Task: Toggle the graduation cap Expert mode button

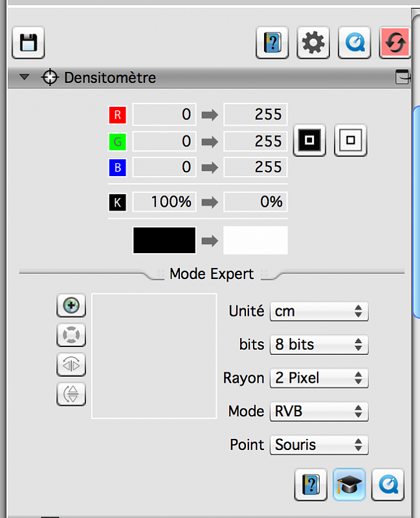Action: [349, 484]
